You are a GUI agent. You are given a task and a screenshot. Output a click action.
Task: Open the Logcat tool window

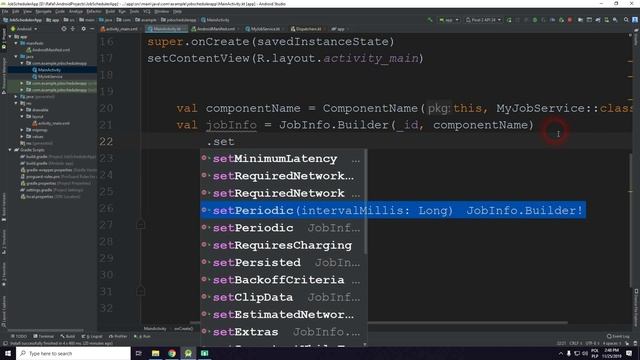(x=92, y=336)
